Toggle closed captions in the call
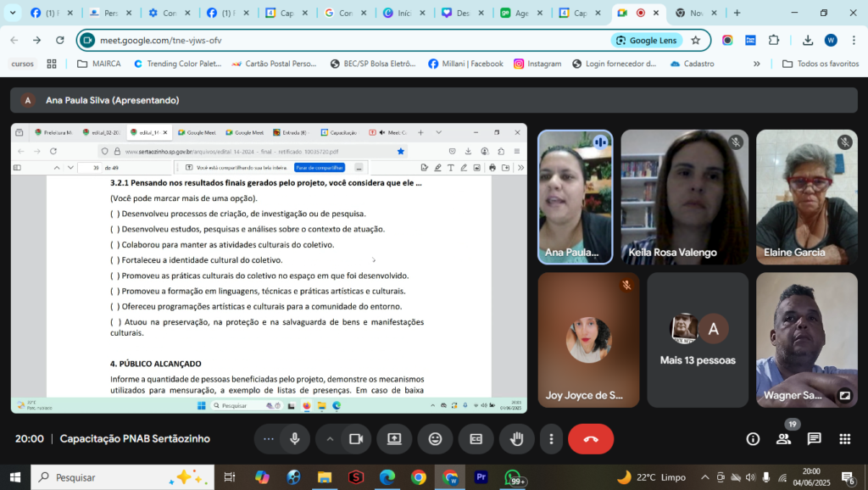Image resolution: width=868 pixels, height=490 pixels. [476, 438]
